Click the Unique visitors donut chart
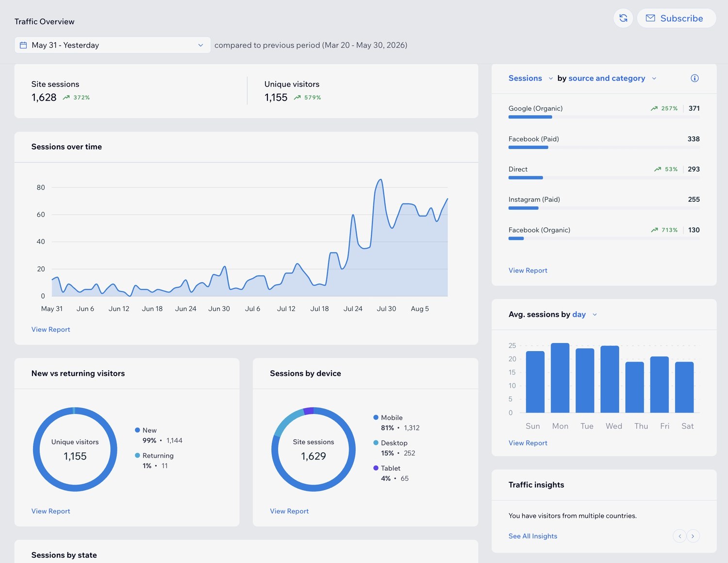This screenshot has height=563, width=728. coord(75,449)
